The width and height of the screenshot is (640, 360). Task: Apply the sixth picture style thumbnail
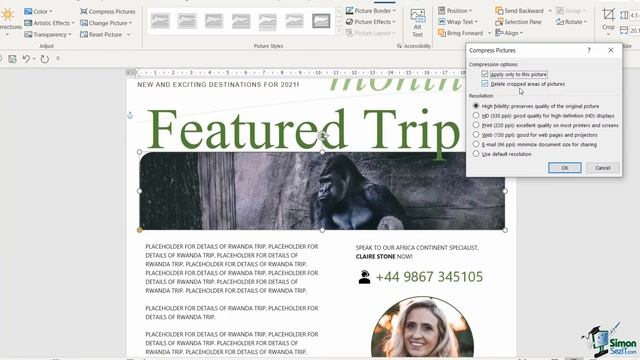294,21
